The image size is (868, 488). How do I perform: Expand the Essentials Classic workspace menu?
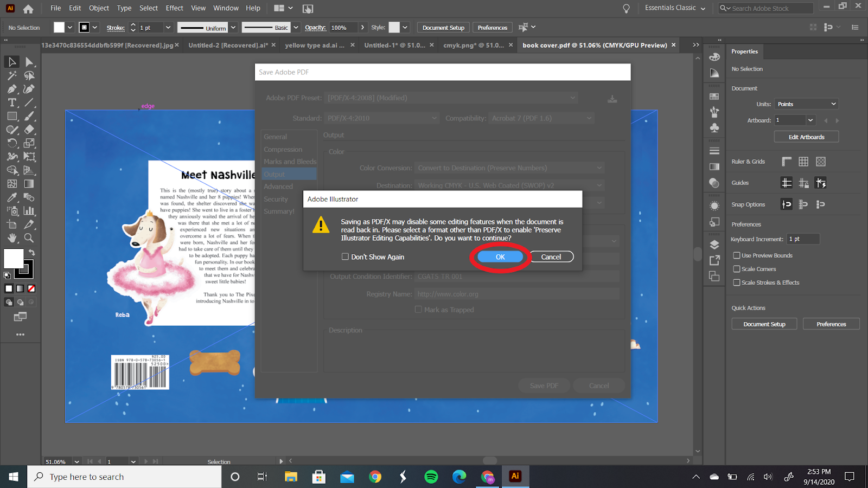[x=675, y=8]
